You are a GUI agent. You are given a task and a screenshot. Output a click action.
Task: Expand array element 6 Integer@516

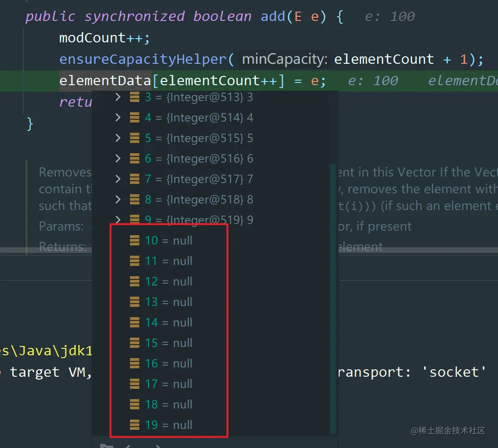click(x=118, y=158)
